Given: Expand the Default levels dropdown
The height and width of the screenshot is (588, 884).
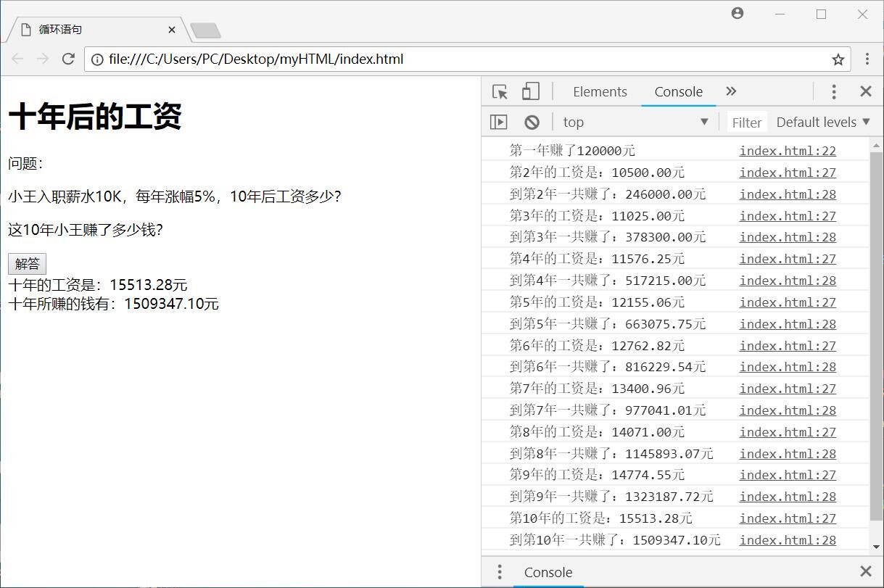Looking at the screenshot, I should click(x=822, y=122).
